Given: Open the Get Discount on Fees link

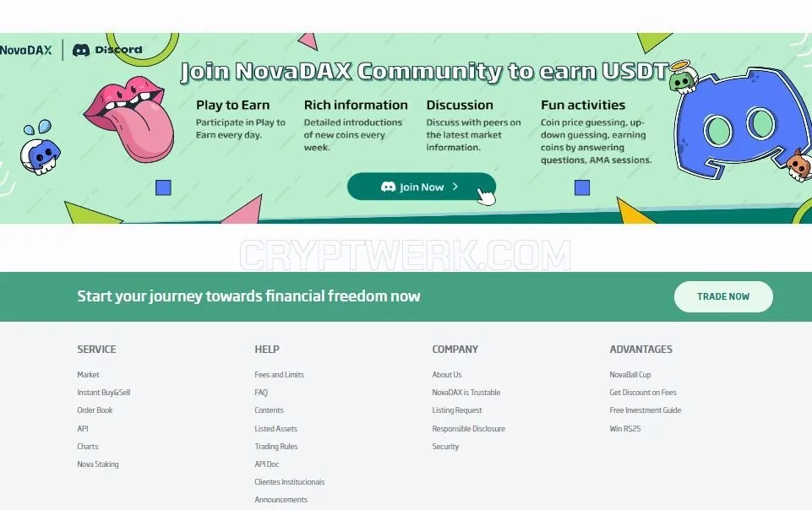Looking at the screenshot, I should (x=643, y=393).
